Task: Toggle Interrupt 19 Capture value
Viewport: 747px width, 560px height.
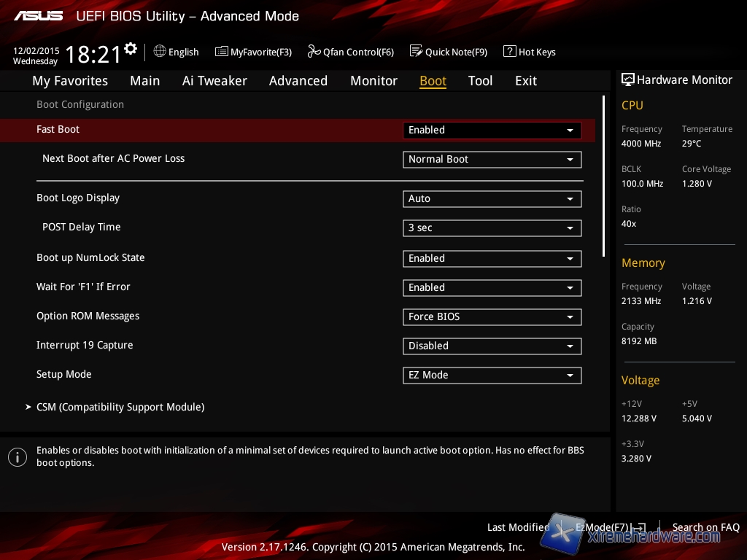Action: click(492, 346)
